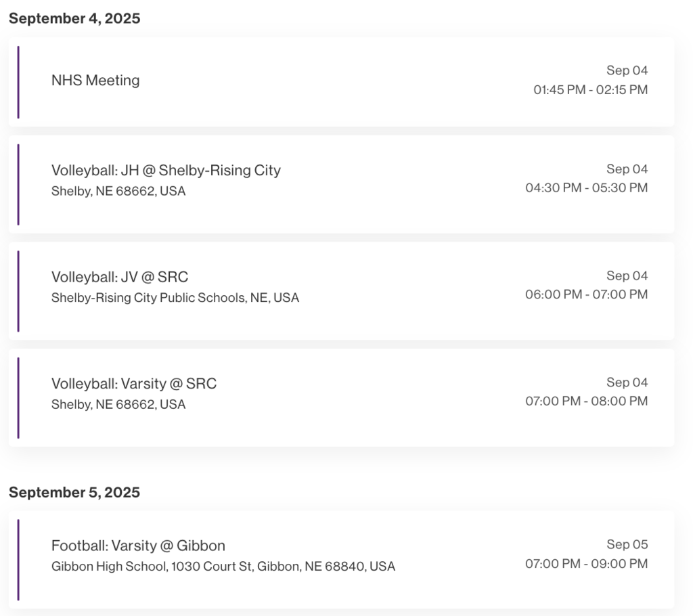The width and height of the screenshot is (693, 616).
Task: Click the 07:00 PM - 09:00 PM time
Action: point(587,564)
